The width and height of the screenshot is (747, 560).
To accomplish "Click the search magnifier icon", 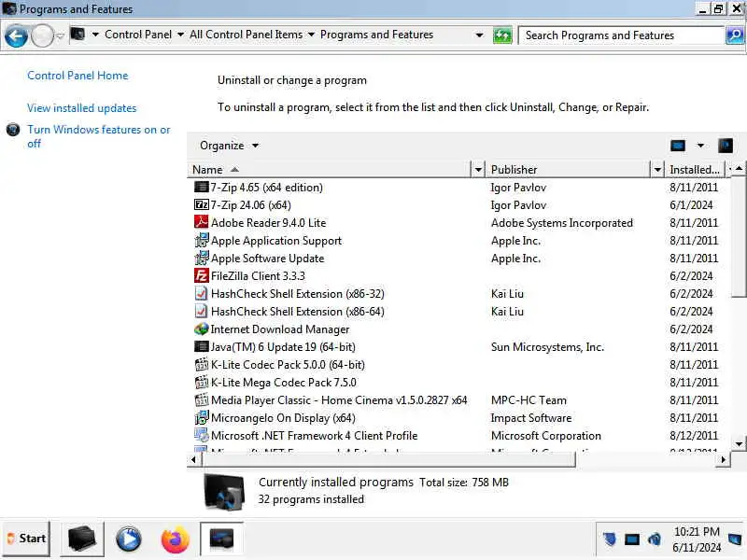I will [735, 35].
